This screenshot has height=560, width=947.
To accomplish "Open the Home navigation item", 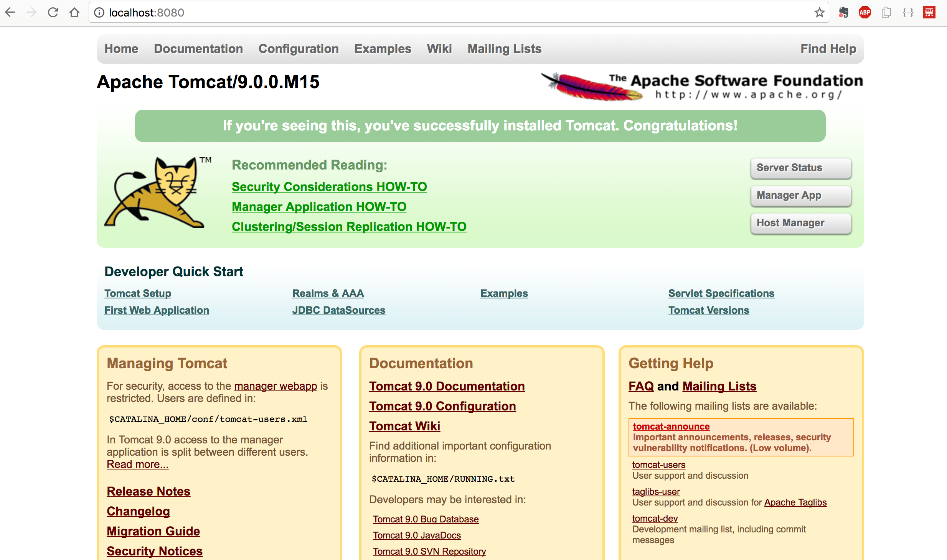I will (x=121, y=49).
